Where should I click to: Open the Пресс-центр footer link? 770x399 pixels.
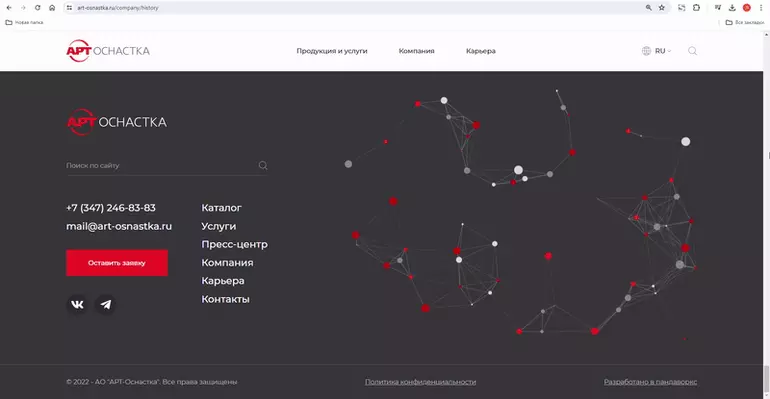235,244
